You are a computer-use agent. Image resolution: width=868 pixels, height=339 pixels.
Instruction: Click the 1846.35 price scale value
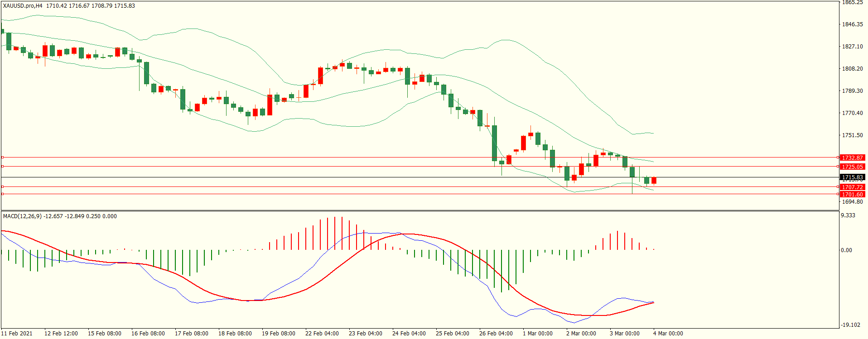coord(852,24)
